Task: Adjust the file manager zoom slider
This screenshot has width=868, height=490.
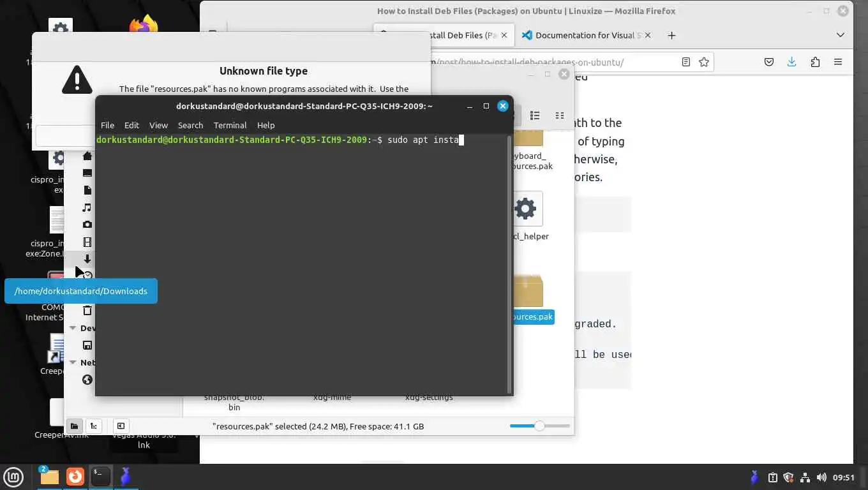Action: (x=539, y=426)
